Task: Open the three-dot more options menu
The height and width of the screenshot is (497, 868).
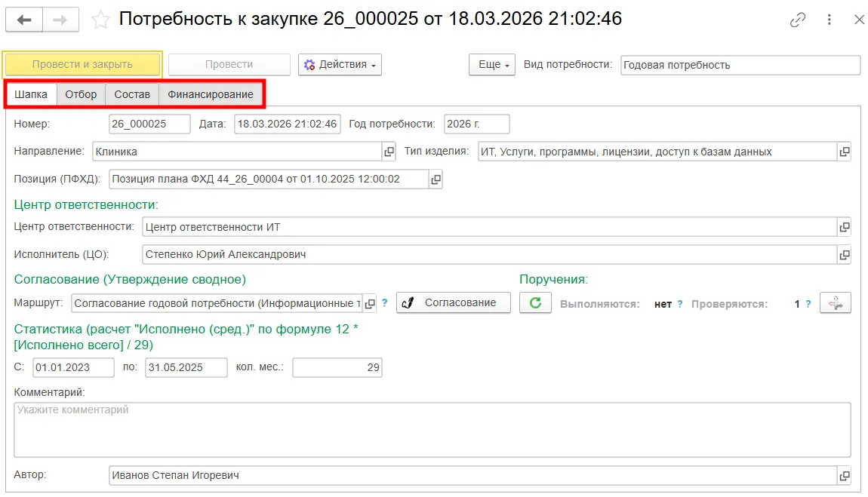Action: click(829, 20)
